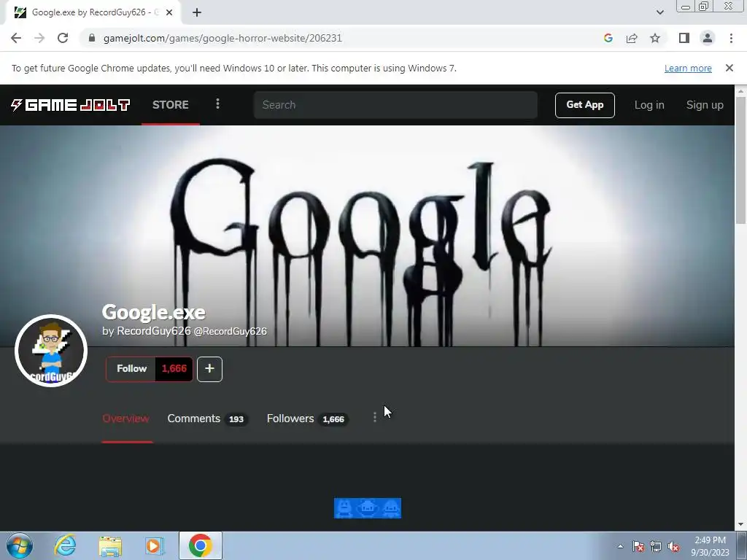Viewport: 747px width, 560px height.
Task: Focus the Search field
Action: tap(395, 105)
